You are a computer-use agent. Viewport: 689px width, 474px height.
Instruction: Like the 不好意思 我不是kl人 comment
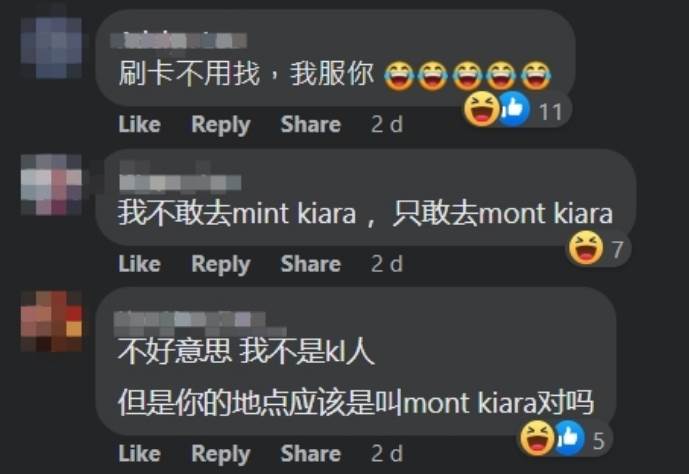(139, 453)
